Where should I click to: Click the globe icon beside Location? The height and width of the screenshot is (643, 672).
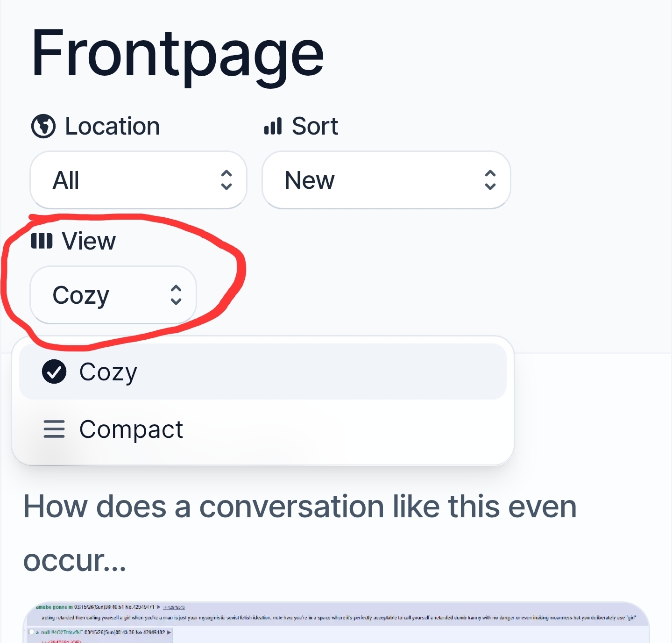(43, 126)
